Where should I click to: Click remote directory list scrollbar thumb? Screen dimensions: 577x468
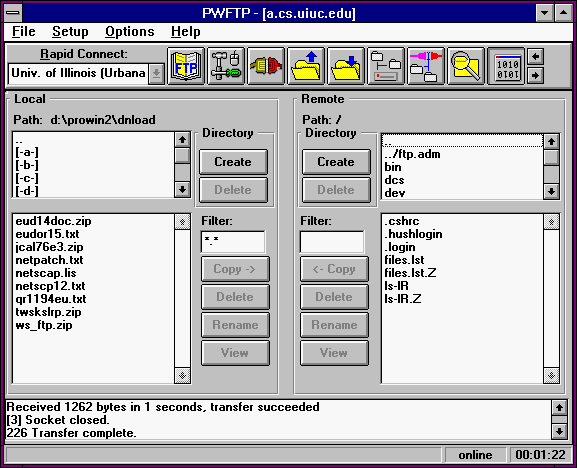coord(551,157)
